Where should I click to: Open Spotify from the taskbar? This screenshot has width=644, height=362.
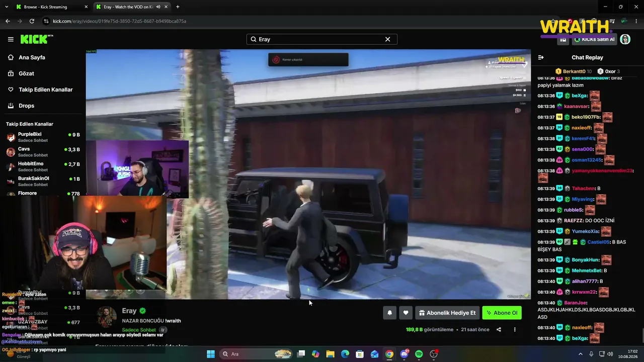coord(419,354)
